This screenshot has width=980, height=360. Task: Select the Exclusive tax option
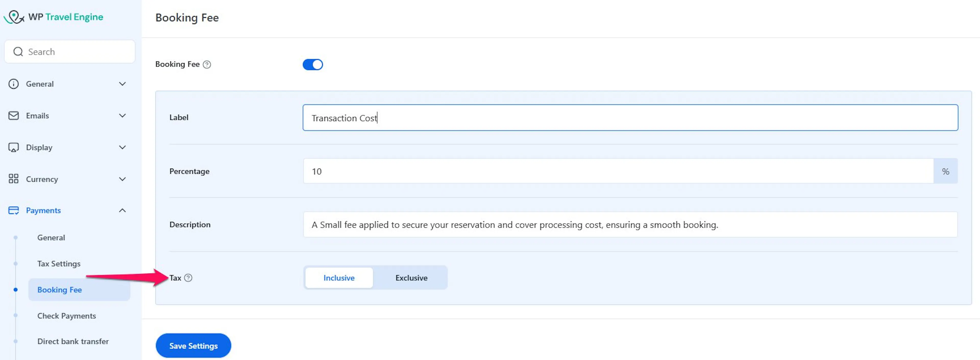[411, 278]
